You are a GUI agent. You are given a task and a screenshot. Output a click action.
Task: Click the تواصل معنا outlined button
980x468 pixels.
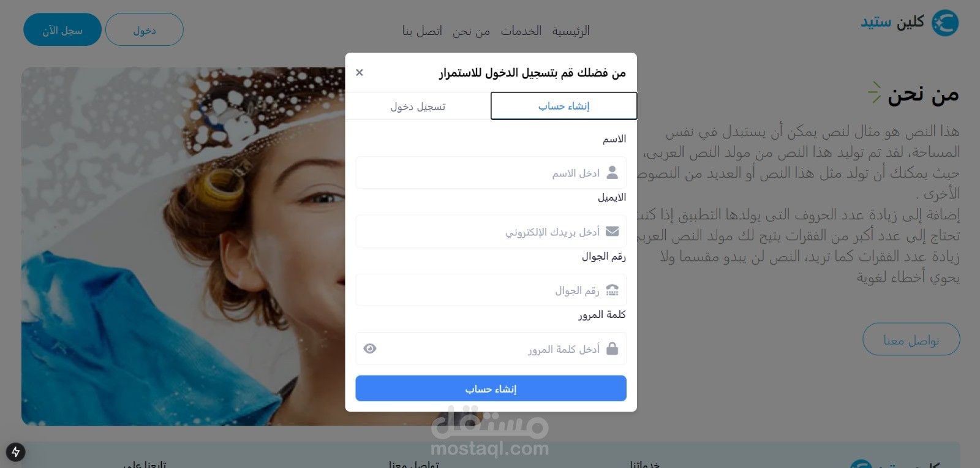[911, 339]
